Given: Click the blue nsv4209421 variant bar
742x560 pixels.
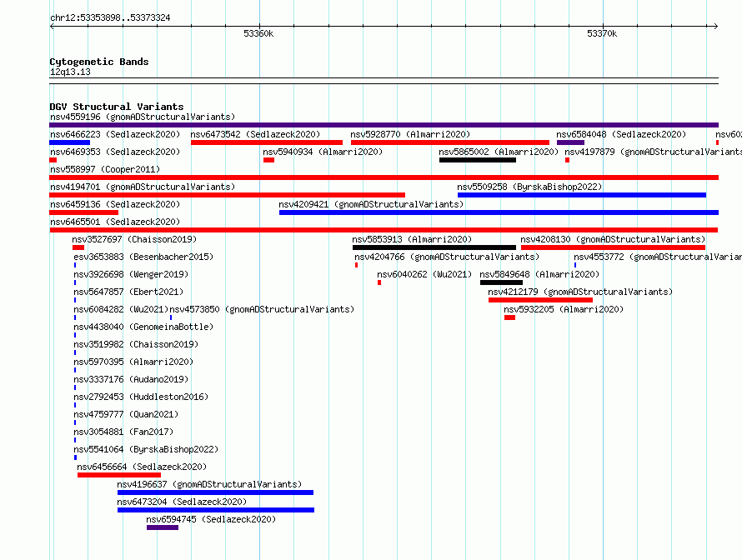Looking at the screenshot, I should point(499,212).
